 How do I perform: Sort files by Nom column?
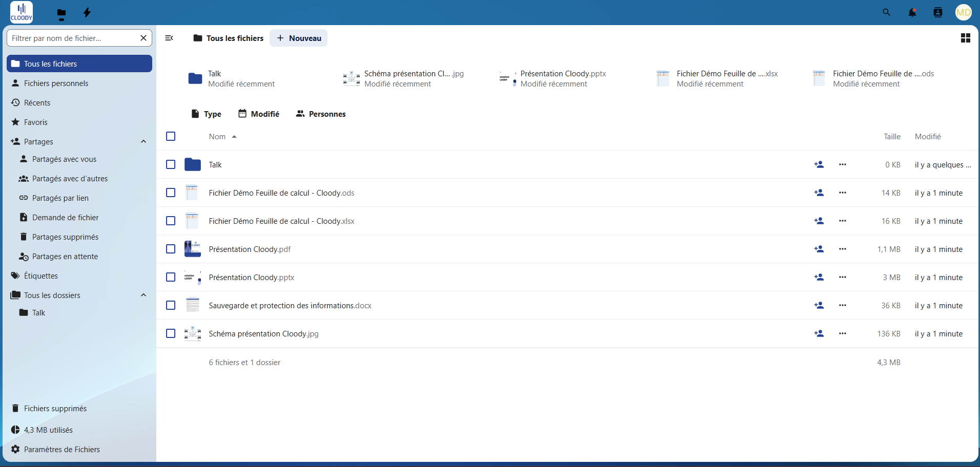(222, 137)
